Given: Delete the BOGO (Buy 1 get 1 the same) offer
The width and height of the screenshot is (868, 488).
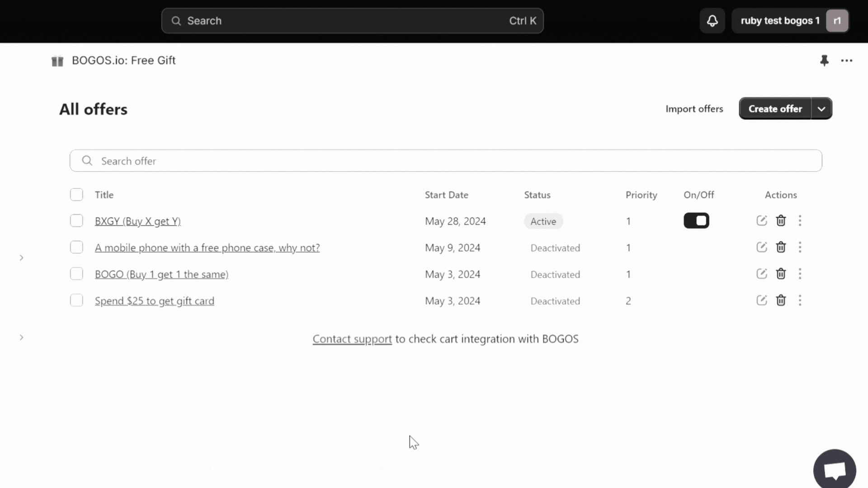Looking at the screenshot, I should click(781, 274).
